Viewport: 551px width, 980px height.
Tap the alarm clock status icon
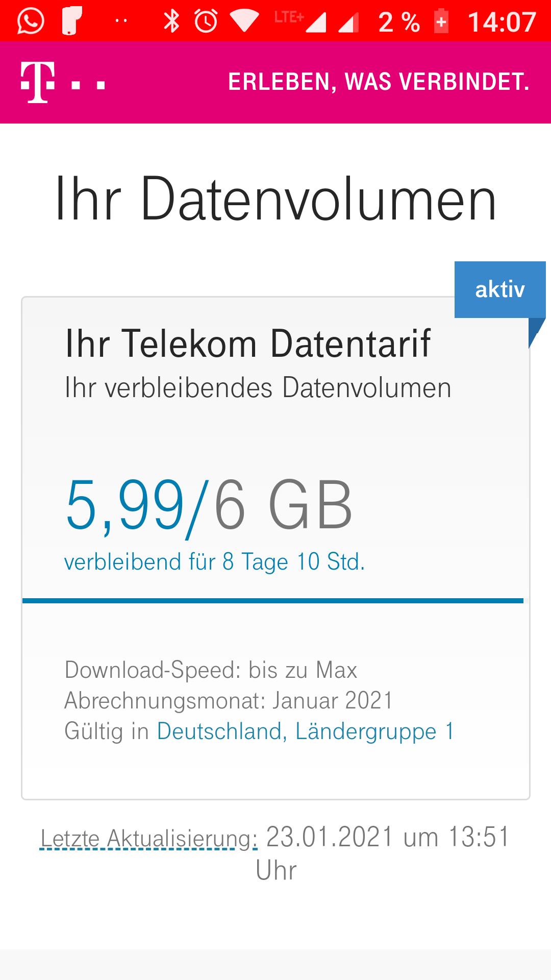(x=206, y=21)
